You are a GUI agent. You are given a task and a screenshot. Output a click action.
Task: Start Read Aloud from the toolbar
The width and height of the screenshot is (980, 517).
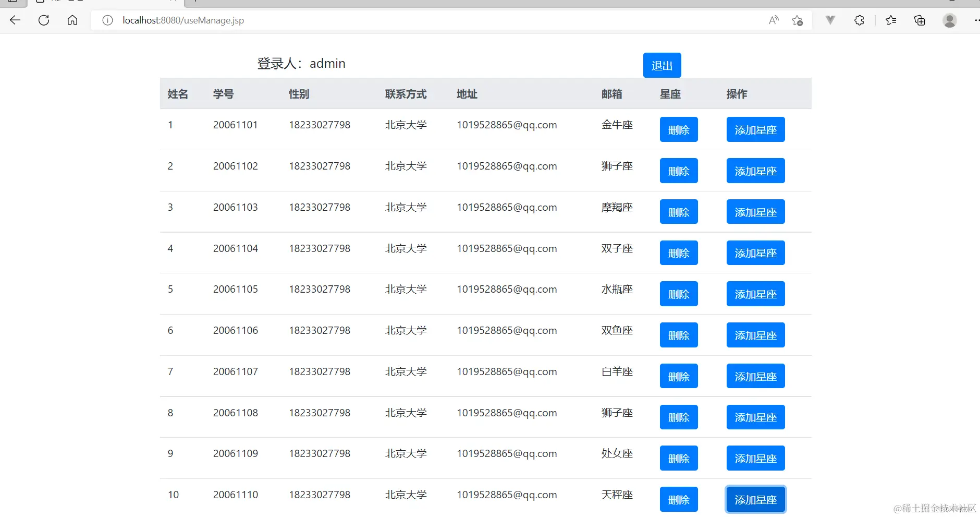pyautogui.click(x=774, y=20)
